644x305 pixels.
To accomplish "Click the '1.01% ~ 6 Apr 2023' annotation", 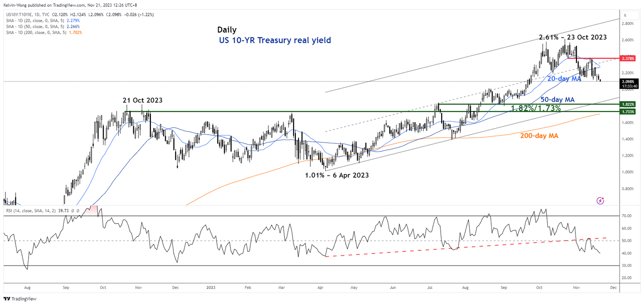I will [x=337, y=175].
